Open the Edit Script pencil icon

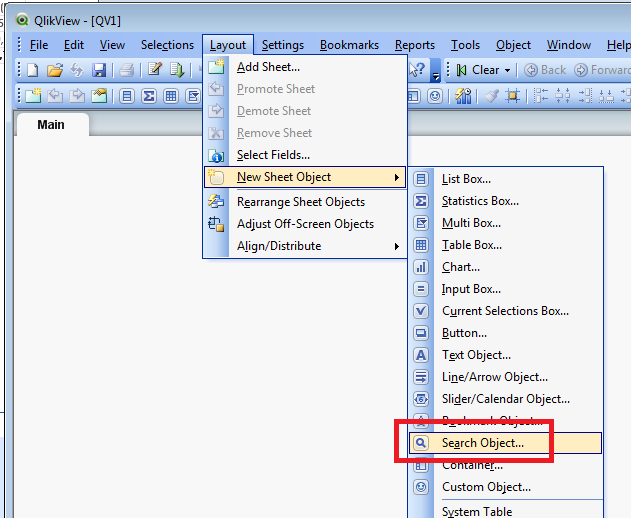[x=155, y=69]
